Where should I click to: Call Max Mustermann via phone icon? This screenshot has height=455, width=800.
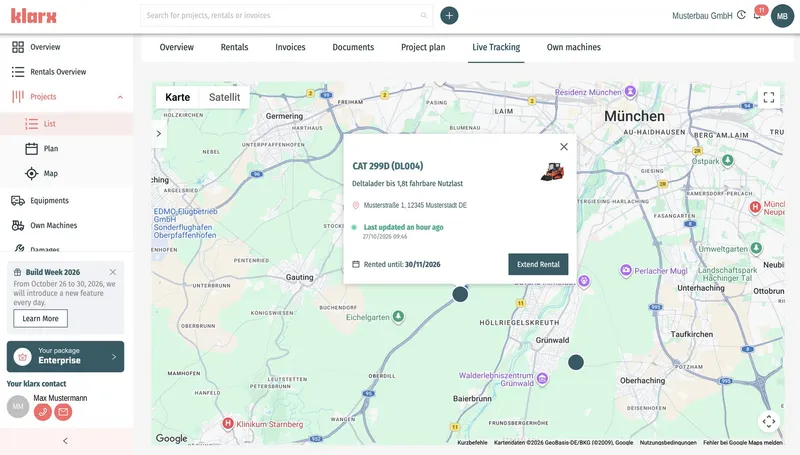[43, 412]
